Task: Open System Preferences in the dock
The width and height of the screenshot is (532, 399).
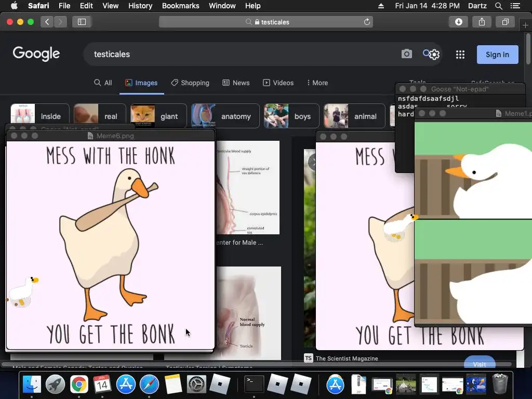Action: (196, 384)
